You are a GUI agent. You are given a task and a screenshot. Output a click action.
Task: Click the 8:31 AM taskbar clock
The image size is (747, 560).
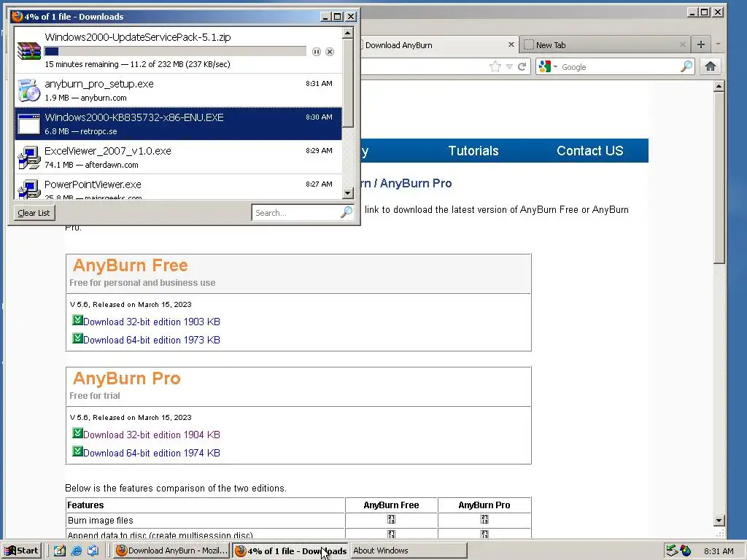coord(719,551)
